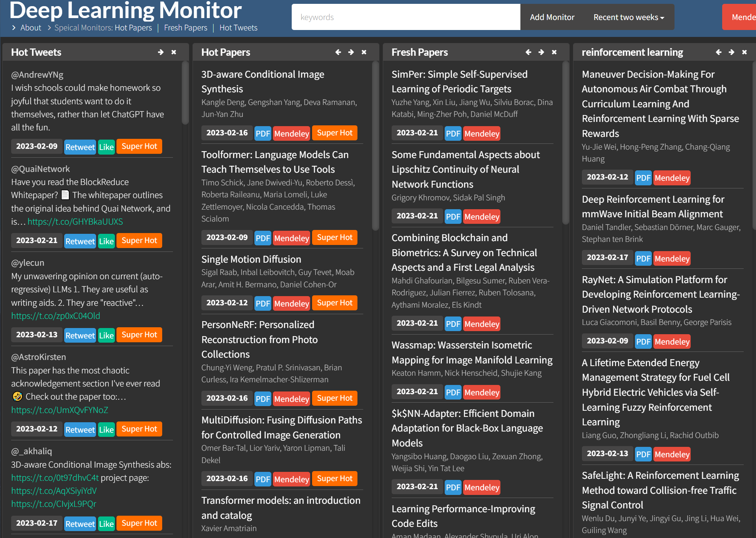Screen dimensions: 756x538
Task: Close the Fresh Papers panel
Action: [x=554, y=52]
